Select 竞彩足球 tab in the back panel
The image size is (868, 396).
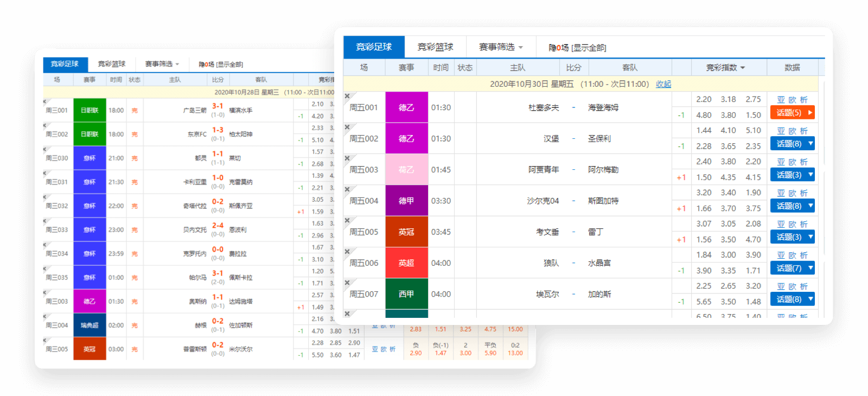(x=65, y=64)
